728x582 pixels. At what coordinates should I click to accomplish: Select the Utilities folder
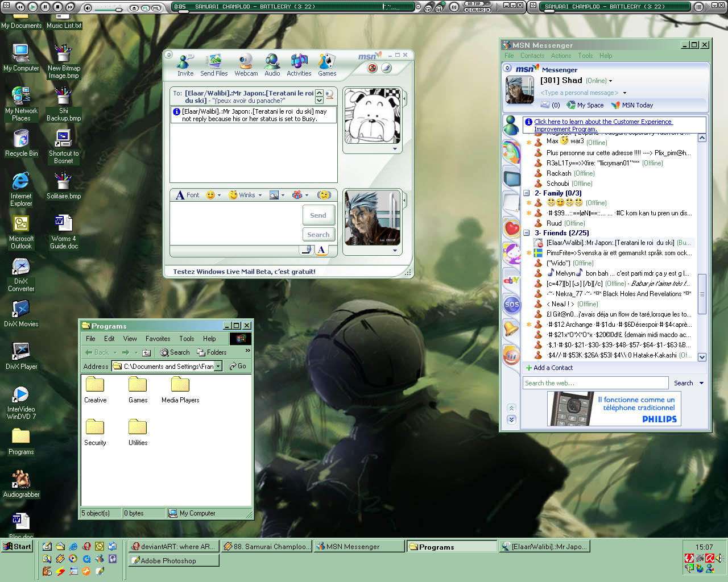tap(138, 433)
